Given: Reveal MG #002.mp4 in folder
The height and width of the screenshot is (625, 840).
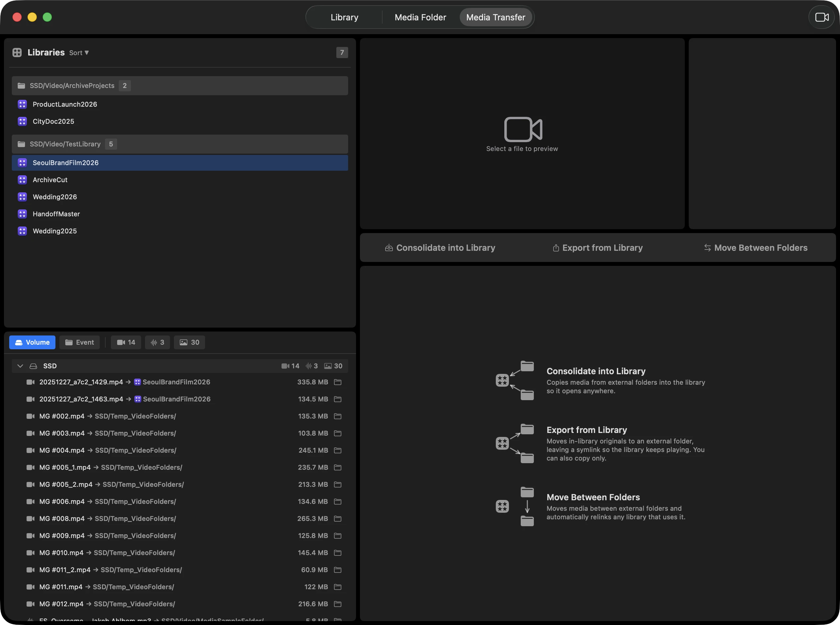Looking at the screenshot, I should click(338, 417).
